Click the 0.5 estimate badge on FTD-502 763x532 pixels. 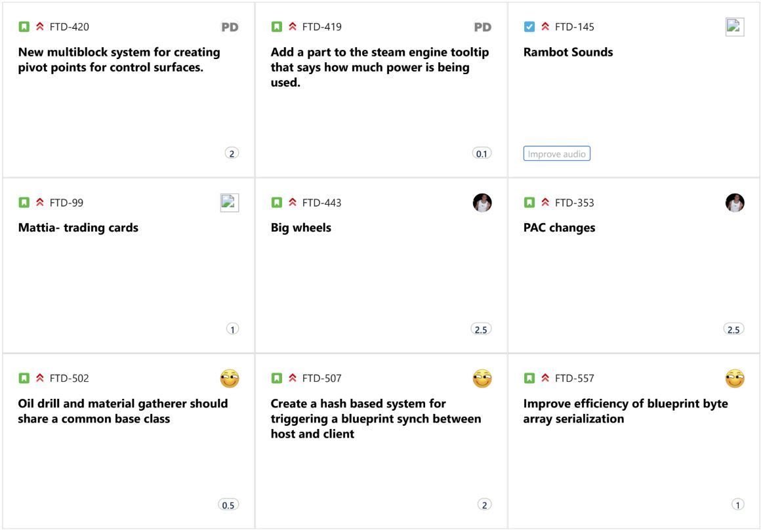(x=228, y=505)
